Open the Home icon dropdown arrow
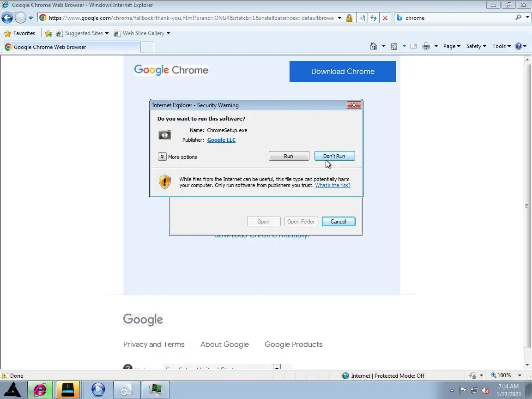This screenshot has height=399, width=532. pyautogui.click(x=383, y=46)
